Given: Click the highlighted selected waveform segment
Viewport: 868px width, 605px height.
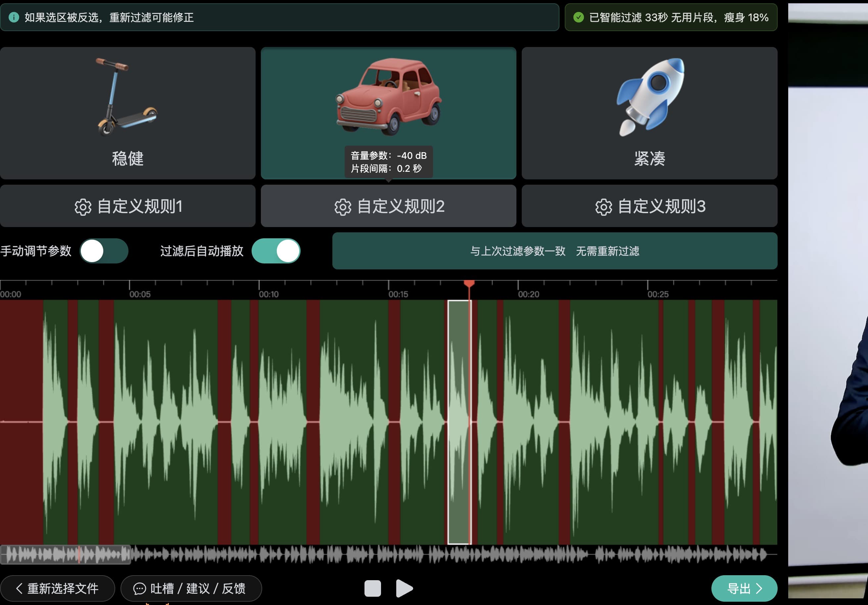Looking at the screenshot, I should pyautogui.click(x=458, y=422).
